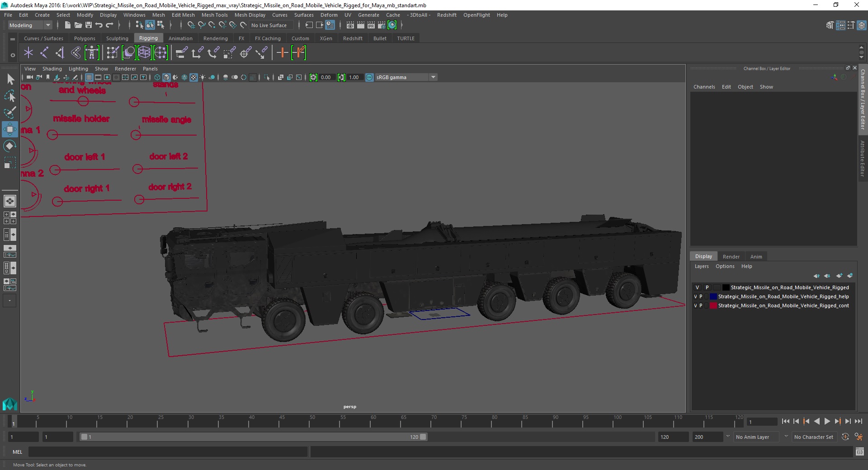Click the red color swatch of Rigged_cont
Image resolution: width=868 pixels, height=470 pixels.
(x=713, y=306)
